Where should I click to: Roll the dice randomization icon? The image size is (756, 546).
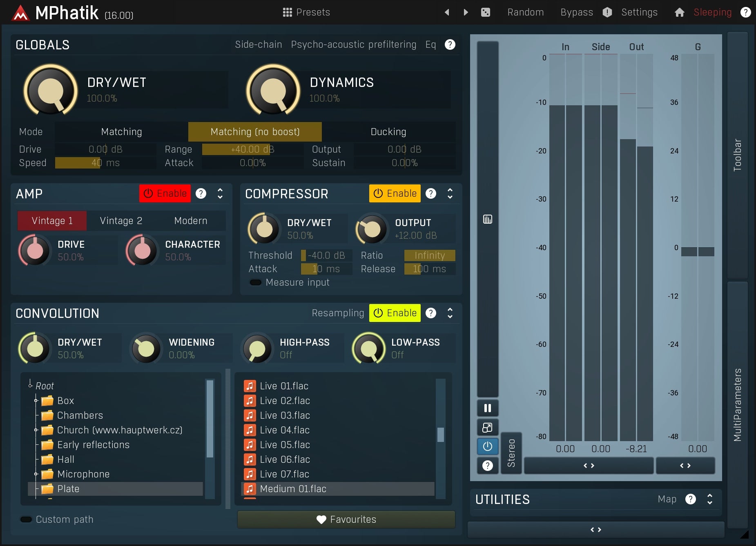[486, 12]
